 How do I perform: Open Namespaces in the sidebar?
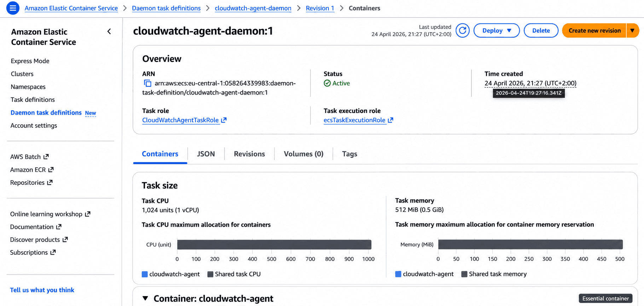28,87
